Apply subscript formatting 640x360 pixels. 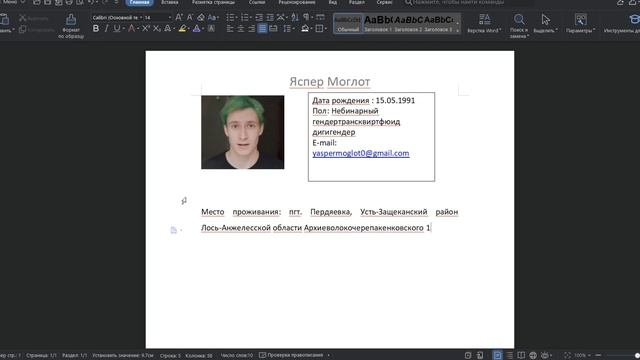(x=156, y=29)
